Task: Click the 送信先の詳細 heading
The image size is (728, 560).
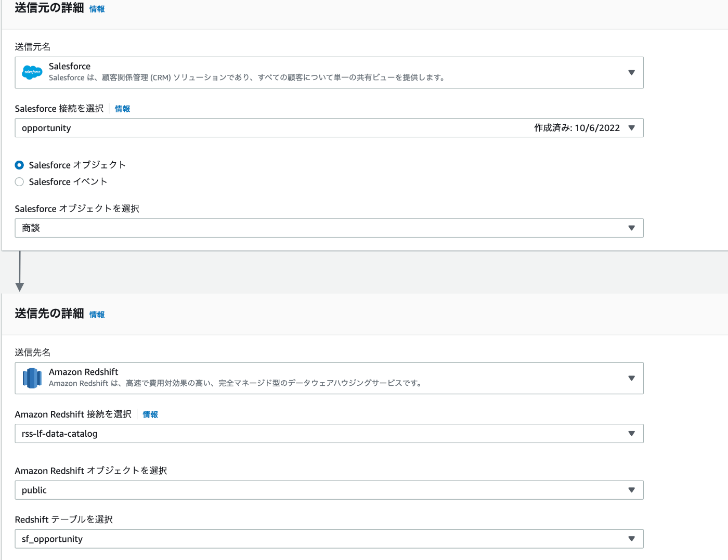Action: 49,314
